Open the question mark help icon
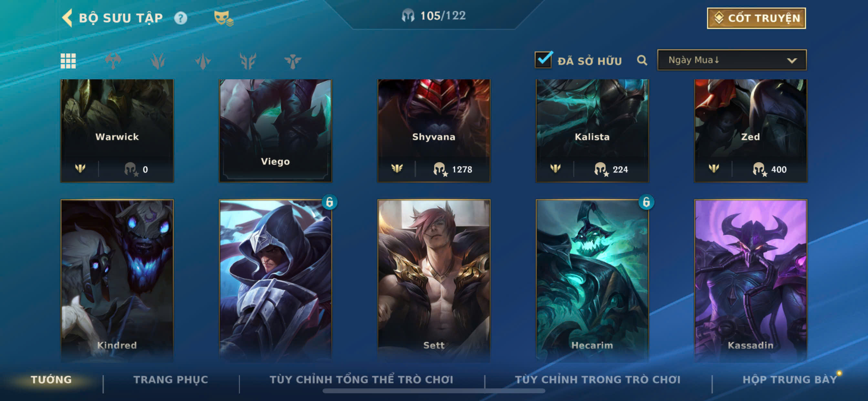This screenshot has height=401, width=868. pos(181,18)
